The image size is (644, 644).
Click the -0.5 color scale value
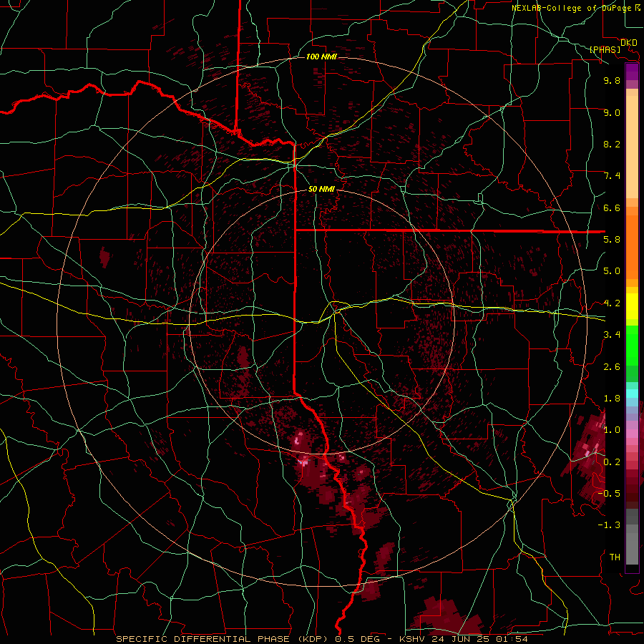(x=610, y=494)
